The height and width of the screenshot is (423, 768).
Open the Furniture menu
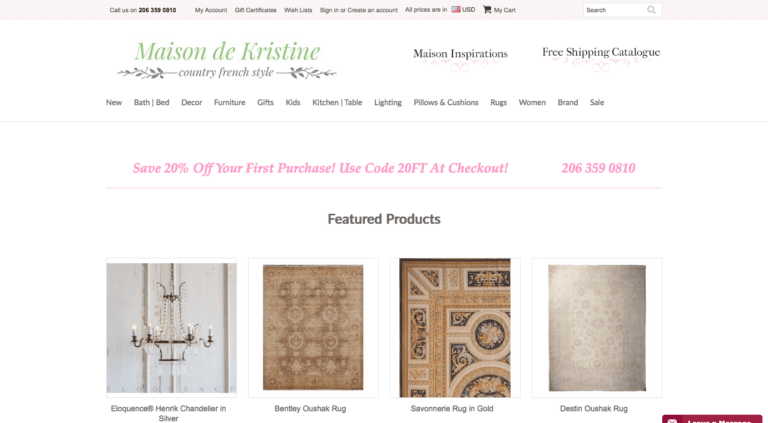(229, 102)
